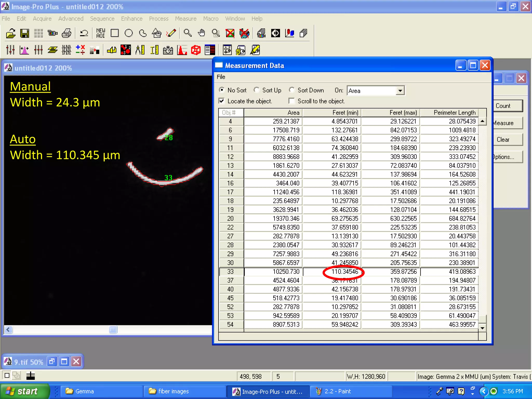Open the red line profile histogram tool
This screenshot has width=532, height=399.
(182, 50)
